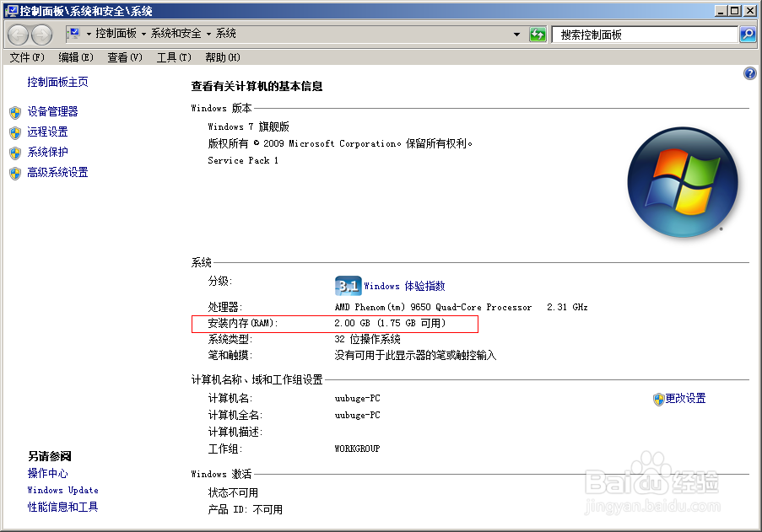
Task: Open the address bar history dropdown
Action: tap(516, 35)
